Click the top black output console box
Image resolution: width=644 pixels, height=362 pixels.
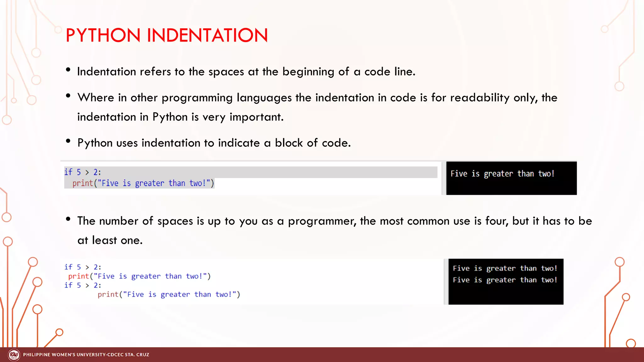coord(511,178)
